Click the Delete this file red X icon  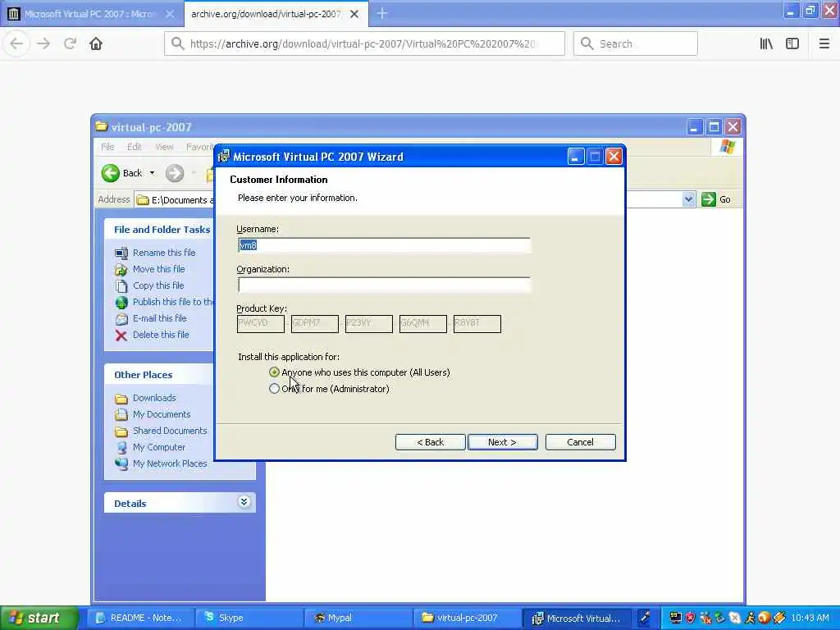pyautogui.click(x=121, y=336)
